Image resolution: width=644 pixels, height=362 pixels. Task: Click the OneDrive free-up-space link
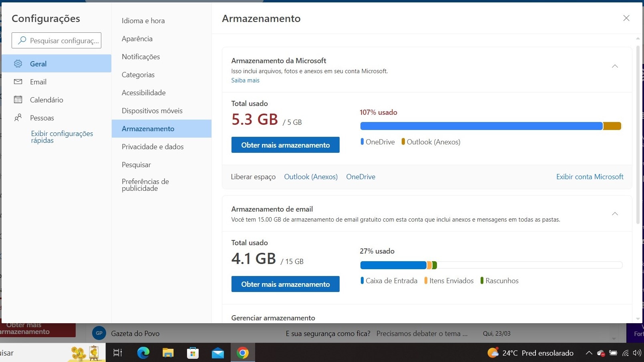click(361, 177)
